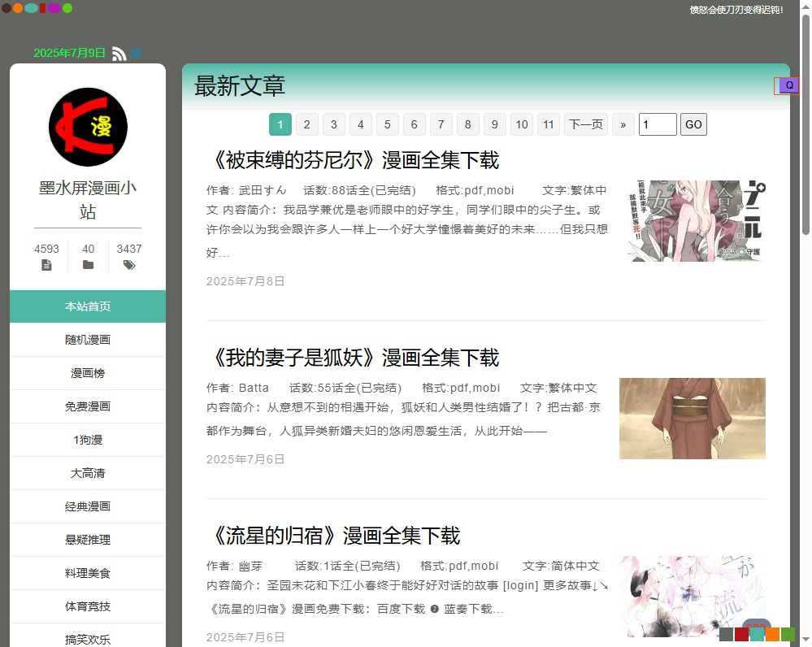Select the red theme square at bottom right

point(742,634)
